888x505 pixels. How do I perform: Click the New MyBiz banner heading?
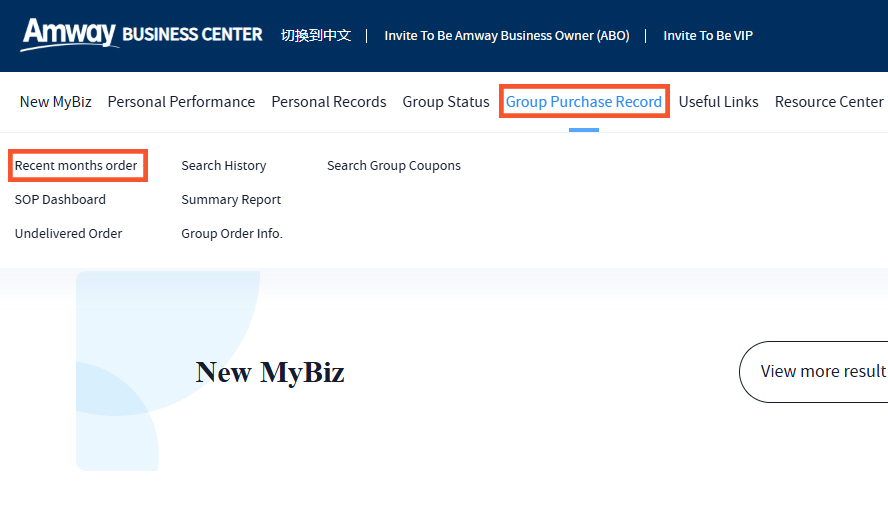pos(270,372)
